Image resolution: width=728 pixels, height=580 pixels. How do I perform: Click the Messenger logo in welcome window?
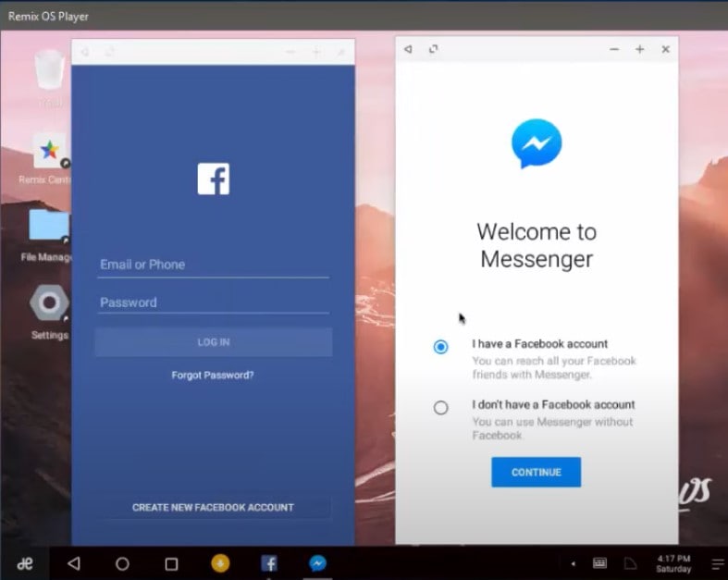click(537, 143)
